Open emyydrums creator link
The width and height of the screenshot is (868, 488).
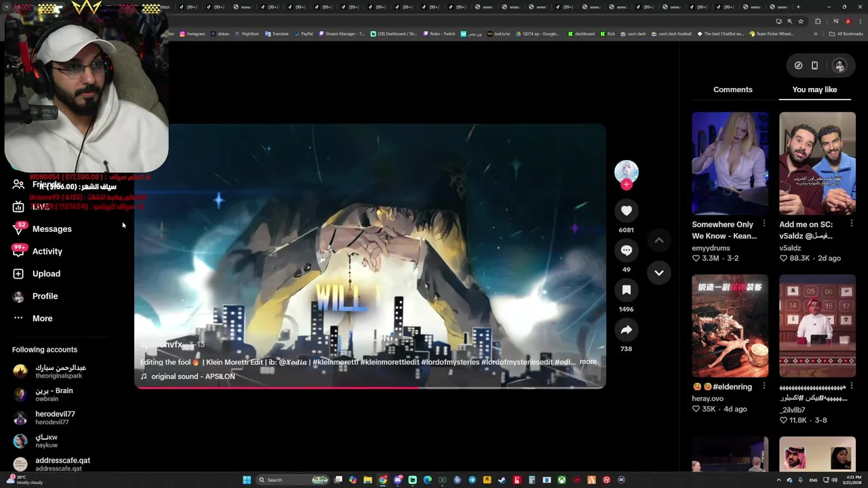coord(711,248)
